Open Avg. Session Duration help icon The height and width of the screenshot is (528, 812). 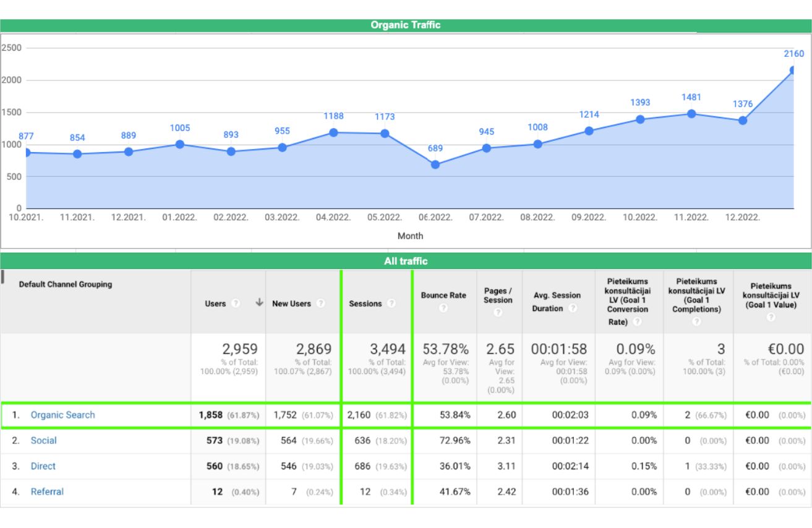pos(573,309)
